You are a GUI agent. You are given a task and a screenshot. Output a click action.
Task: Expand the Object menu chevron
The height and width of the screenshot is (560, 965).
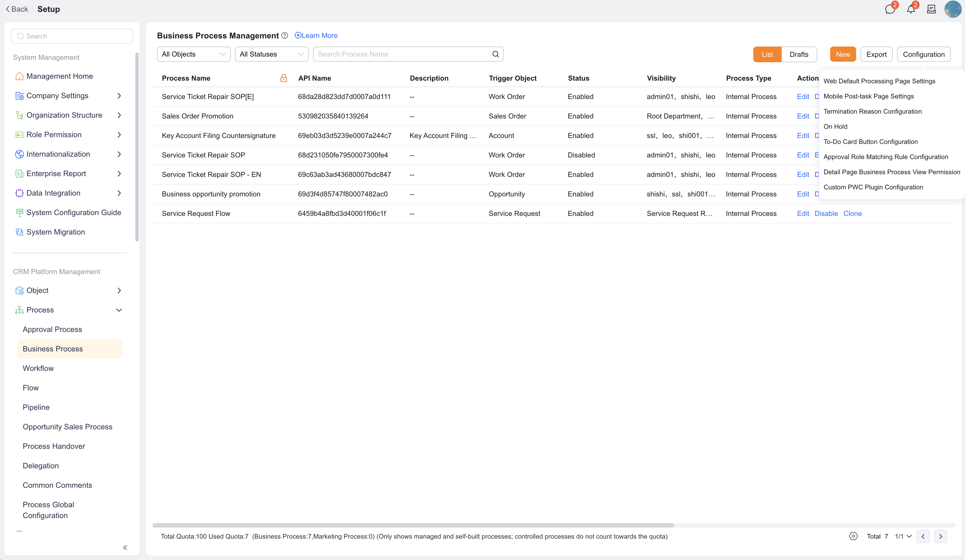coord(119,291)
